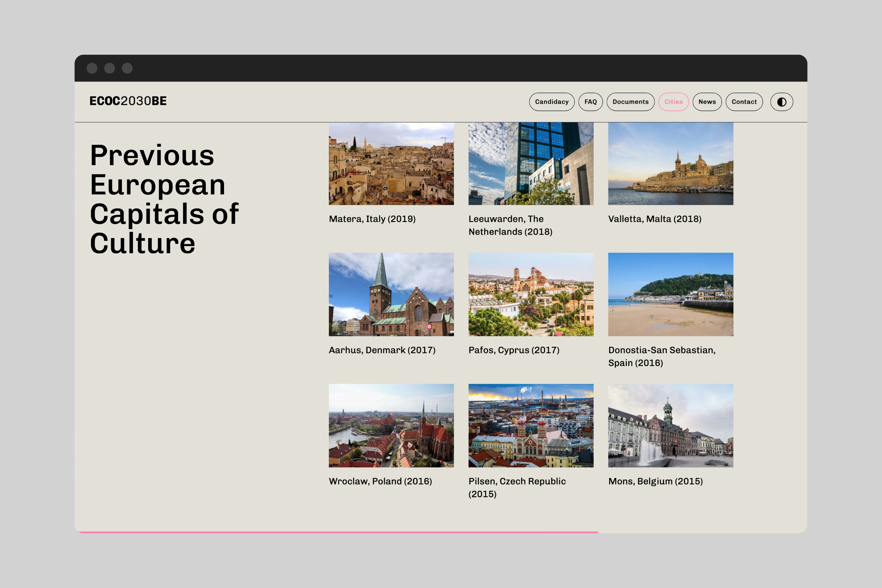Open the Leeuwarden glass tower photo
Image resolution: width=882 pixels, height=588 pixels.
coord(531,163)
